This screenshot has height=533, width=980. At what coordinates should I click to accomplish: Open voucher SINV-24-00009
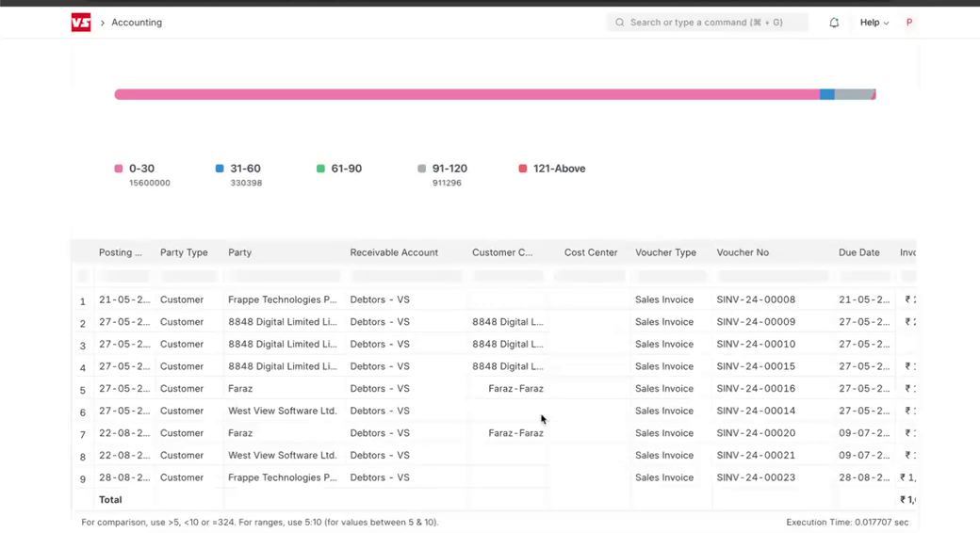(756, 322)
